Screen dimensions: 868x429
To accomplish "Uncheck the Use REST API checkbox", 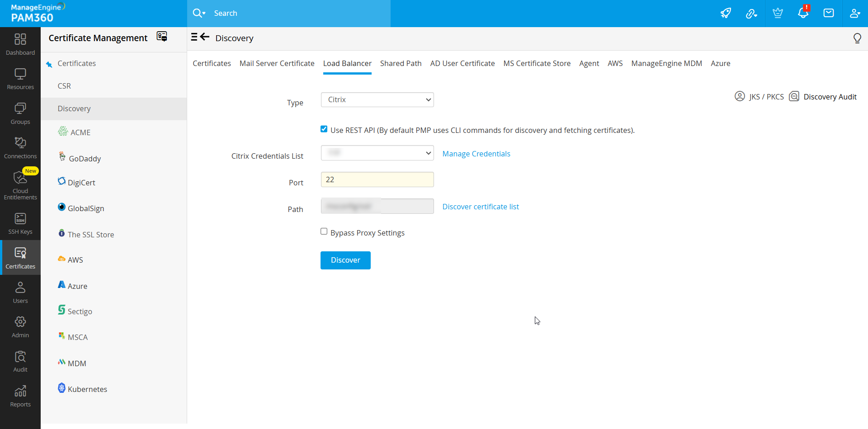I will click(324, 129).
